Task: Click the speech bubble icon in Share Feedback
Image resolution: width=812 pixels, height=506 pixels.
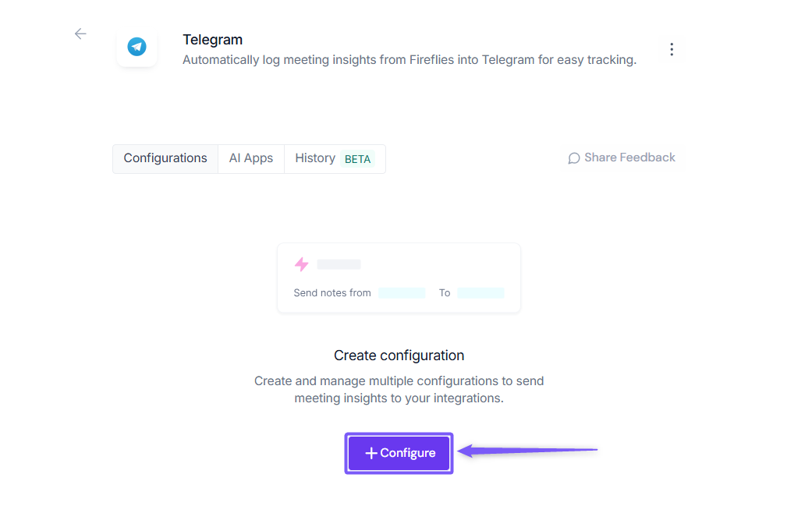Action: click(574, 158)
